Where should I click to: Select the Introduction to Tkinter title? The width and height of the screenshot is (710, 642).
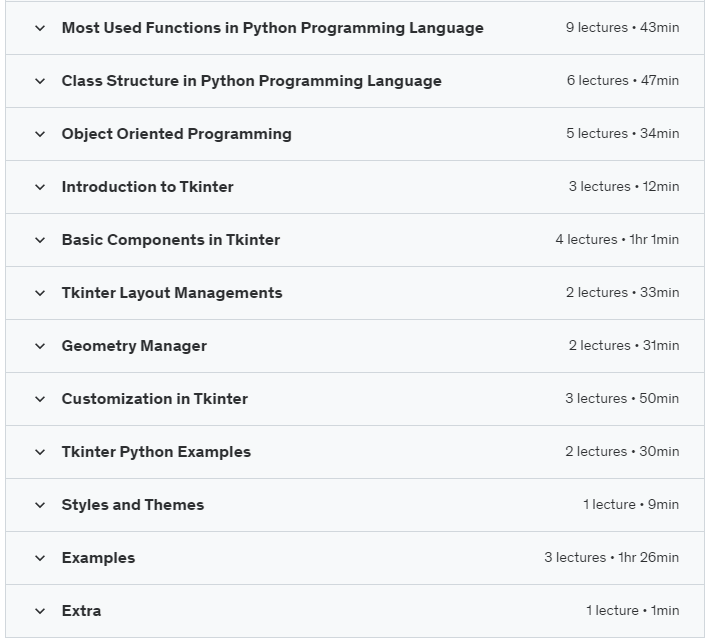(x=148, y=187)
